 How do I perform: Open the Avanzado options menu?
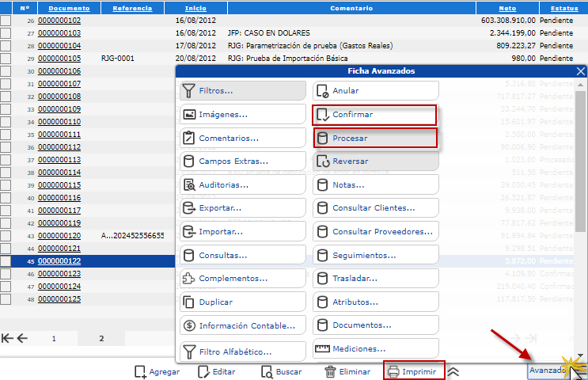(548, 370)
